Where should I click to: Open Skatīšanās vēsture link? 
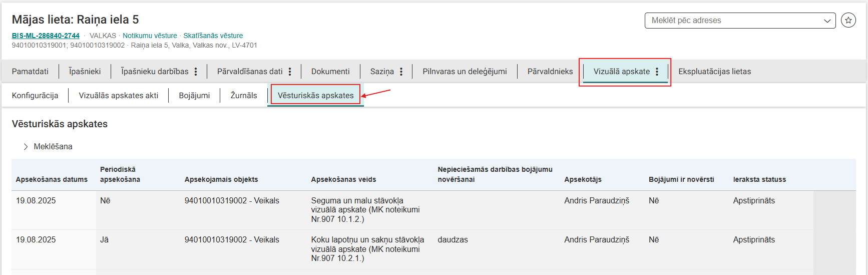(x=213, y=36)
